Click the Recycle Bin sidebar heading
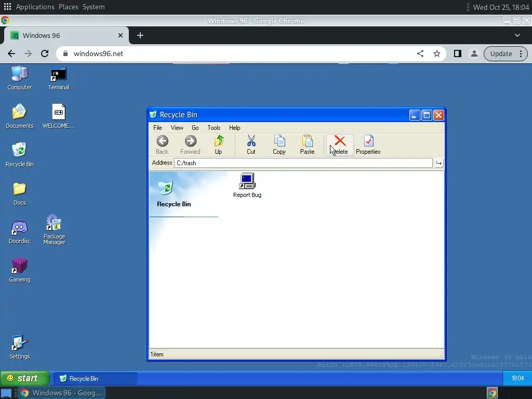532x399 pixels. (174, 204)
